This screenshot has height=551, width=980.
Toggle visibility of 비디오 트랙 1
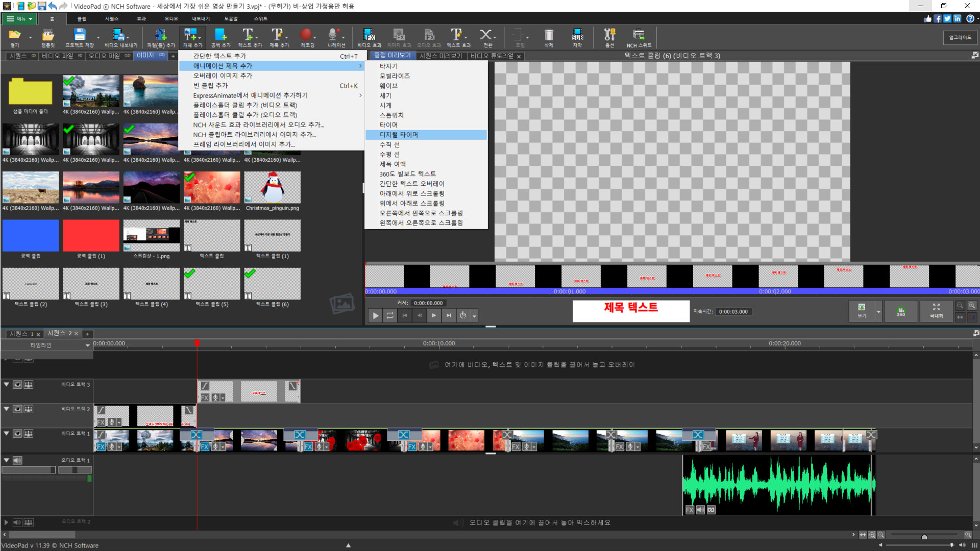click(17, 434)
